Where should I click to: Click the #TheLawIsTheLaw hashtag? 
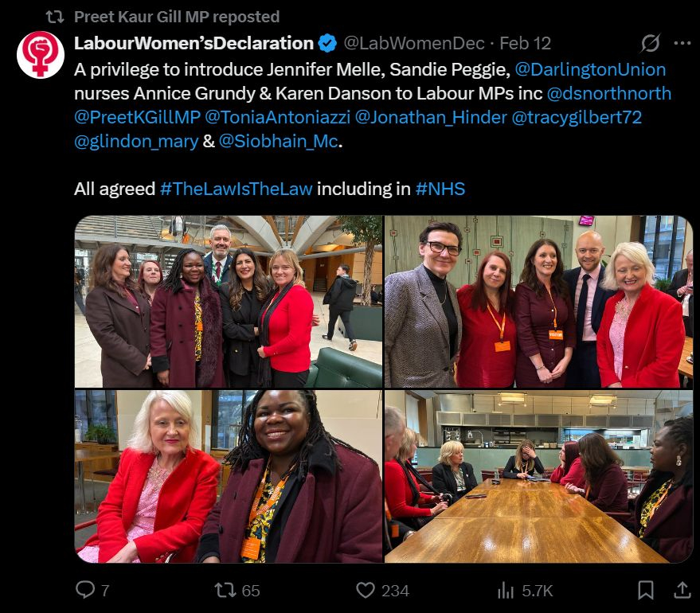point(237,189)
